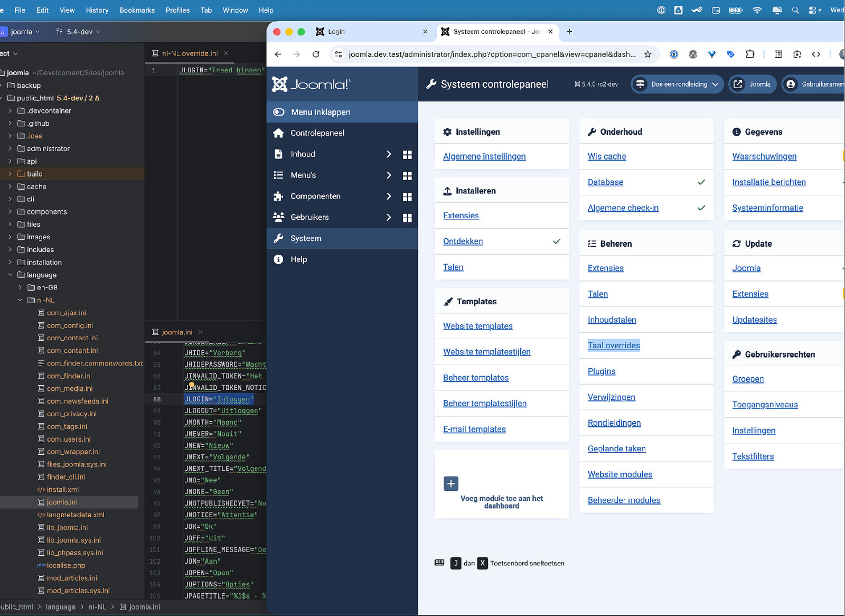Open the Doe een rondleiding dropdown

click(x=678, y=84)
